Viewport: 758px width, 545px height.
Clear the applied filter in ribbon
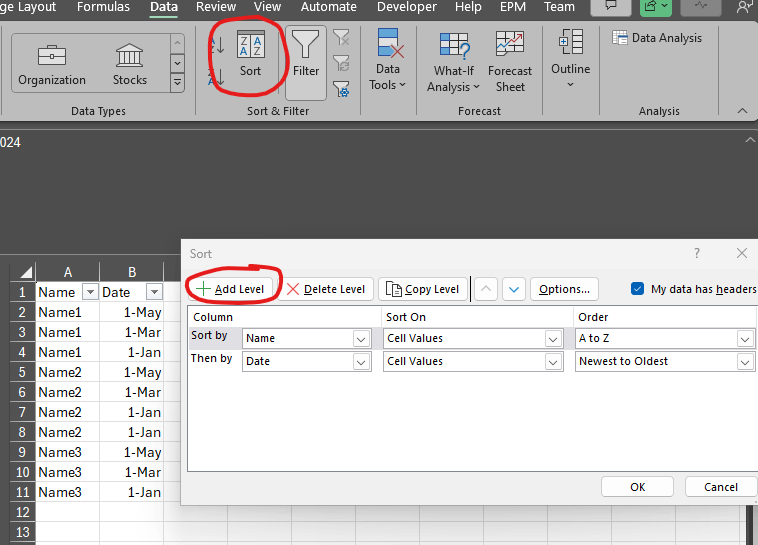341,37
